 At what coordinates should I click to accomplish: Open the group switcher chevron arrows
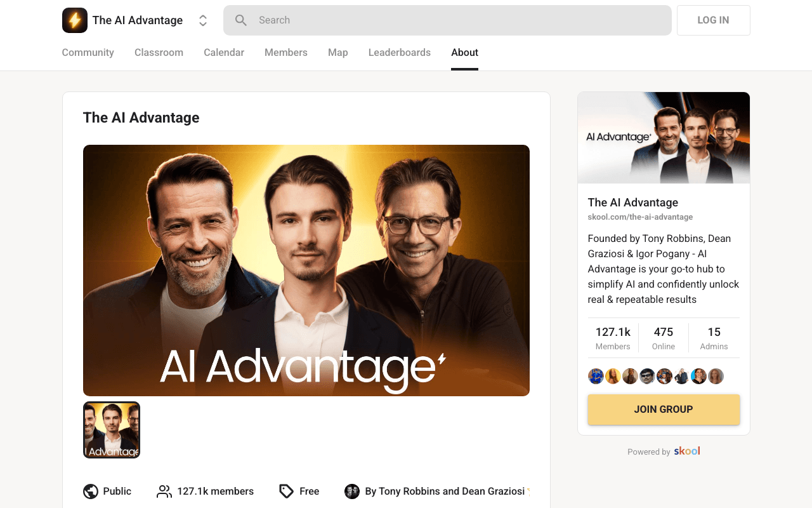point(203,20)
